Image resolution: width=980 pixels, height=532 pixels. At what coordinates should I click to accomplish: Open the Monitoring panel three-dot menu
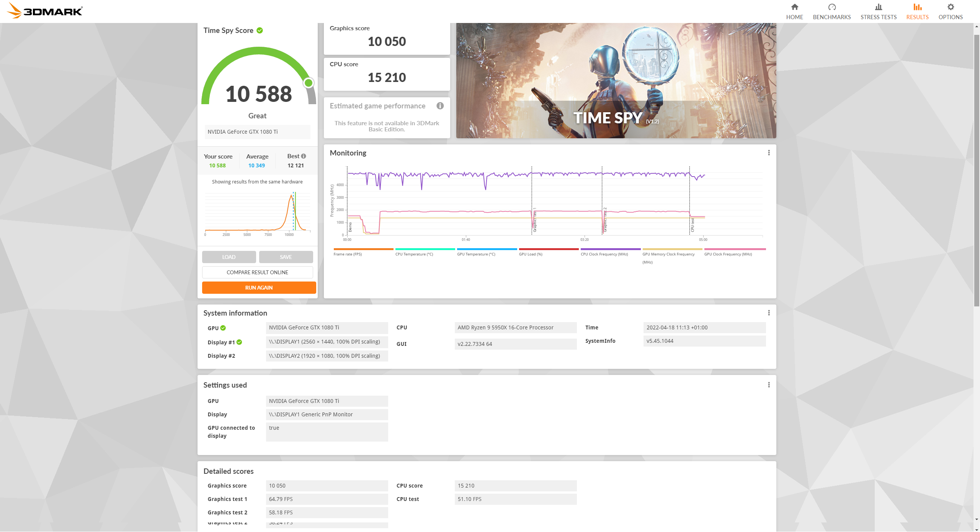pos(769,153)
